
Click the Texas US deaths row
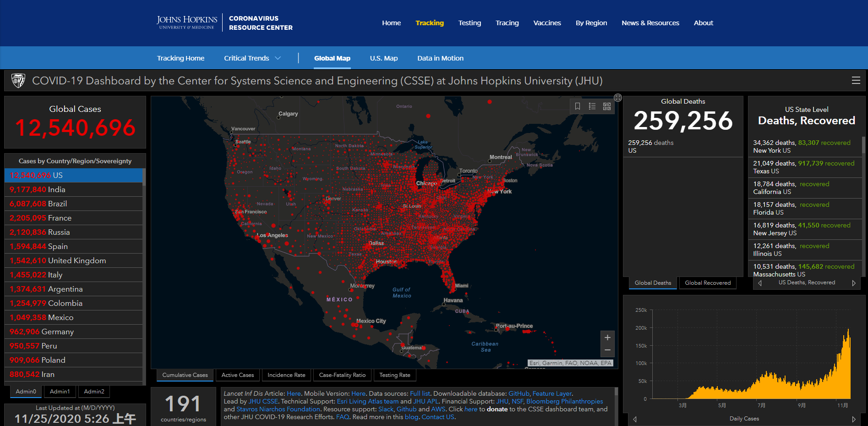click(x=805, y=167)
